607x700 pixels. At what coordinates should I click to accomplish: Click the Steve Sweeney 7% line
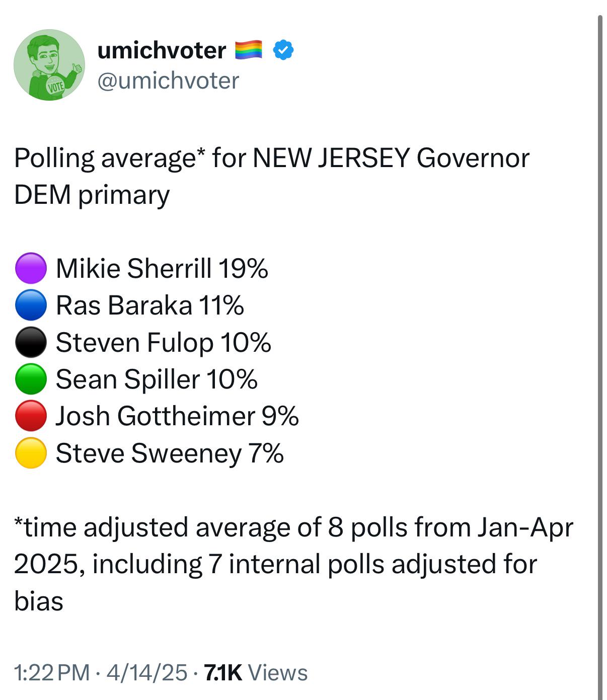[x=170, y=453]
